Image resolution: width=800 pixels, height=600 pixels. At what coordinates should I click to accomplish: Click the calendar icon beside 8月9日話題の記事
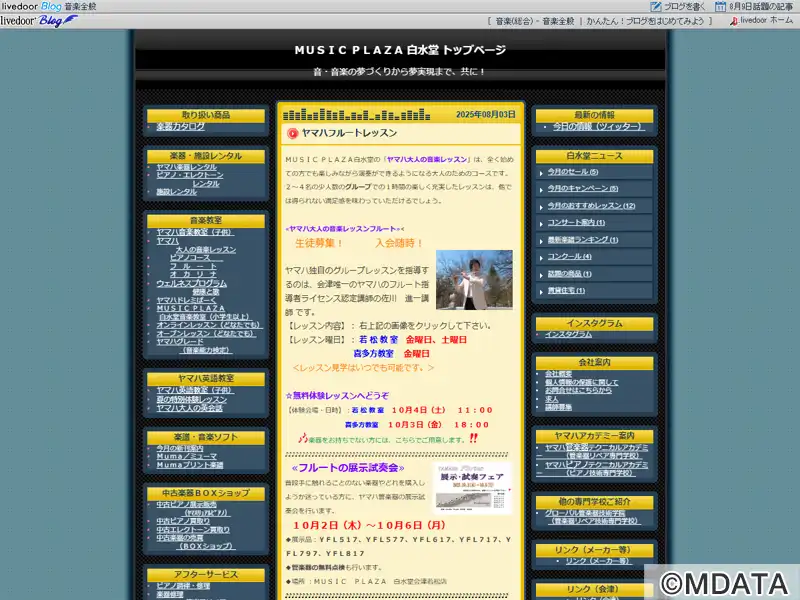(720, 7)
